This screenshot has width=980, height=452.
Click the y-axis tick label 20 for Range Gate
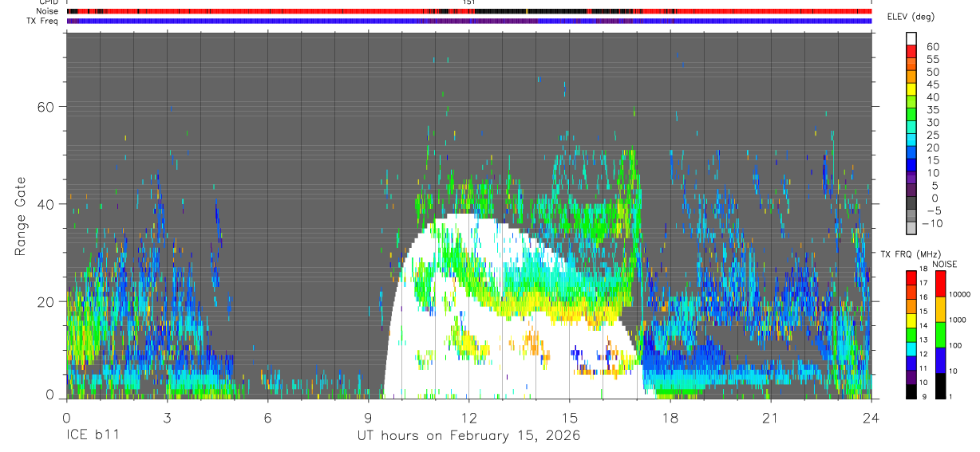click(45, 302)
